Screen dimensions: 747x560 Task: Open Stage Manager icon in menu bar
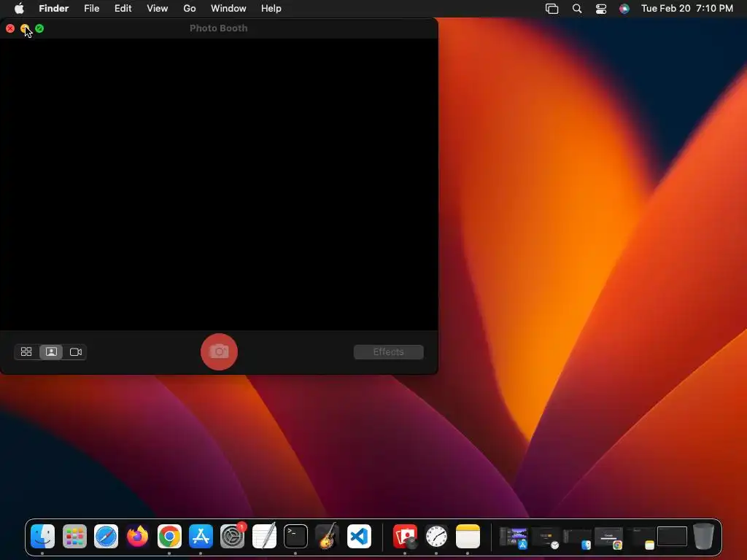pos(551,9)
